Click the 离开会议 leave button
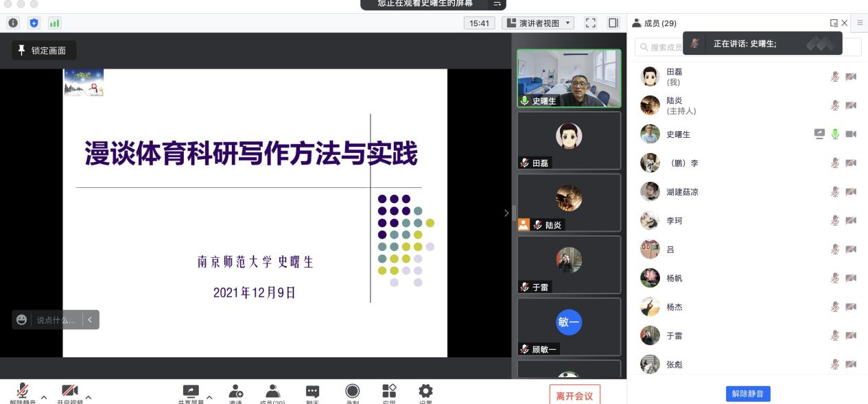The height and width of the screenshot is (404, 868). pyautogui.click(x=574, y=396)
